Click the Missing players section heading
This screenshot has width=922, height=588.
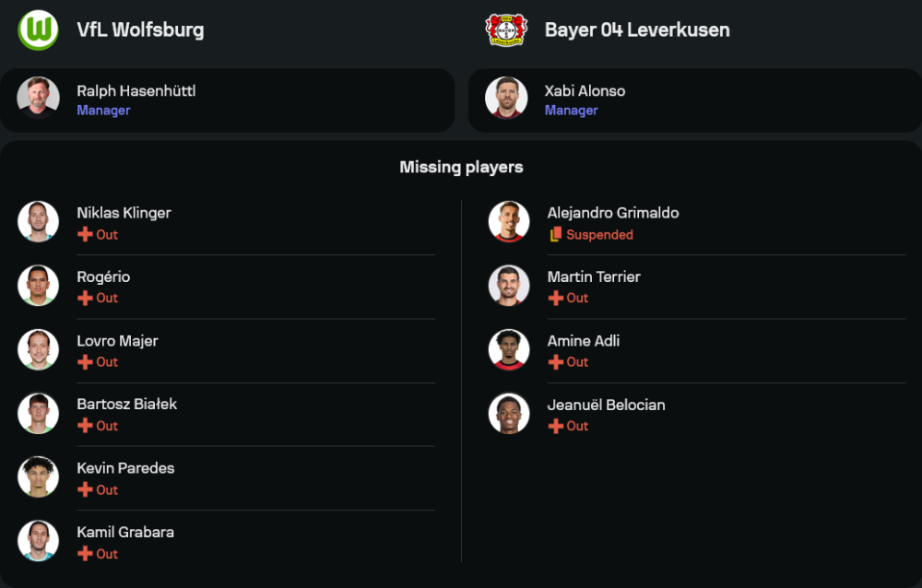[x=461, y=167]
